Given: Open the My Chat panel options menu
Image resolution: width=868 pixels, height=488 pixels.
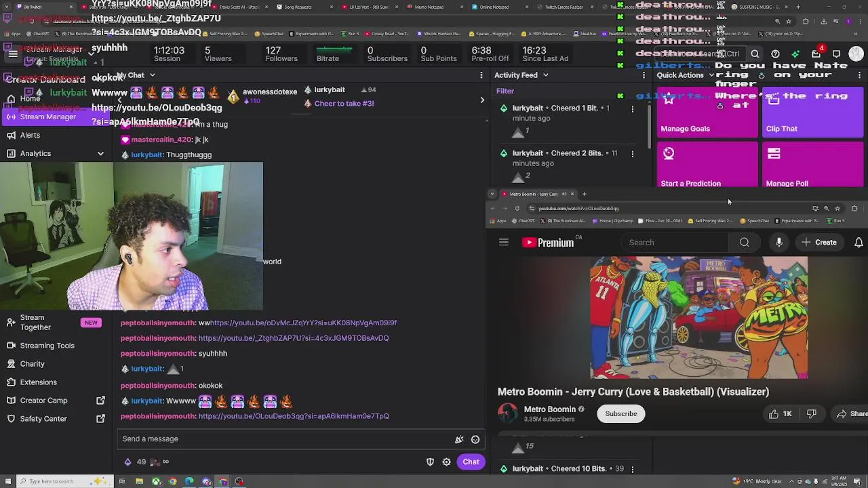Looking at the screenshot, I should pyautogui.click(x=481, y=75).
